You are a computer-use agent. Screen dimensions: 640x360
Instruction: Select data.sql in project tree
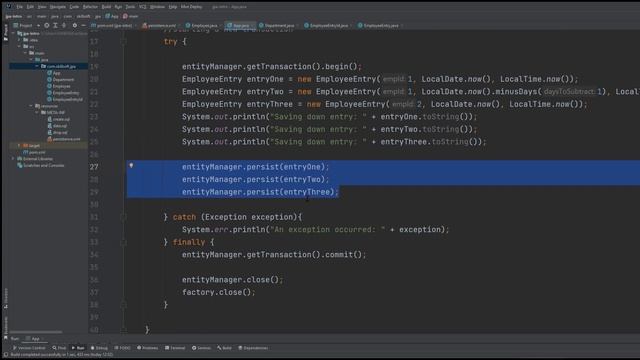(x=58, y=126)
